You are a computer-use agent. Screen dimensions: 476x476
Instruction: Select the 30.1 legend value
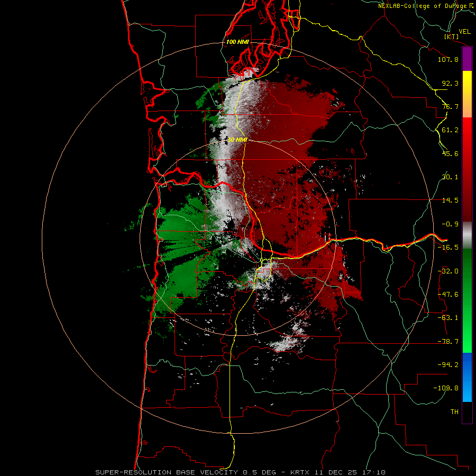[450, 177]
